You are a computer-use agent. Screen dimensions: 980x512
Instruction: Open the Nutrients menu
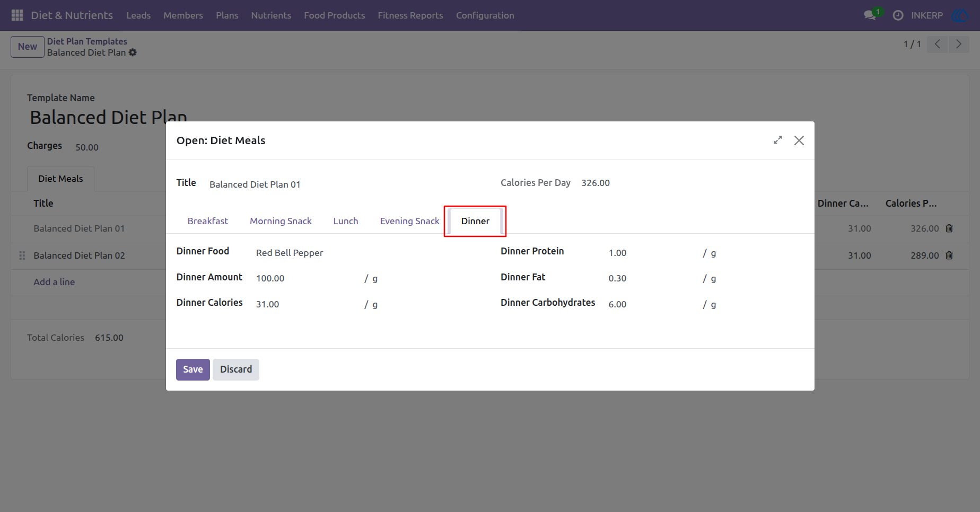click(271, 15)
